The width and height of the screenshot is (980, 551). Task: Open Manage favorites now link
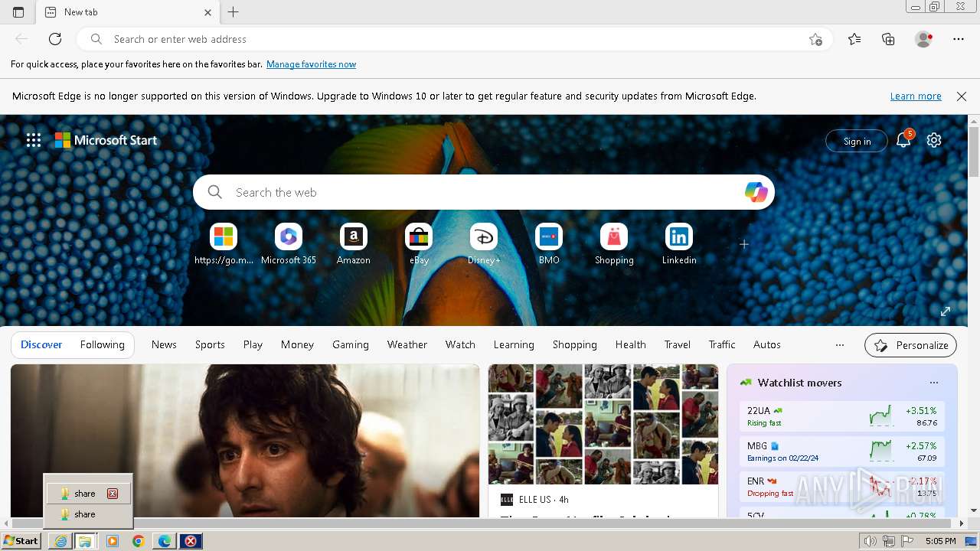point(311,64)
